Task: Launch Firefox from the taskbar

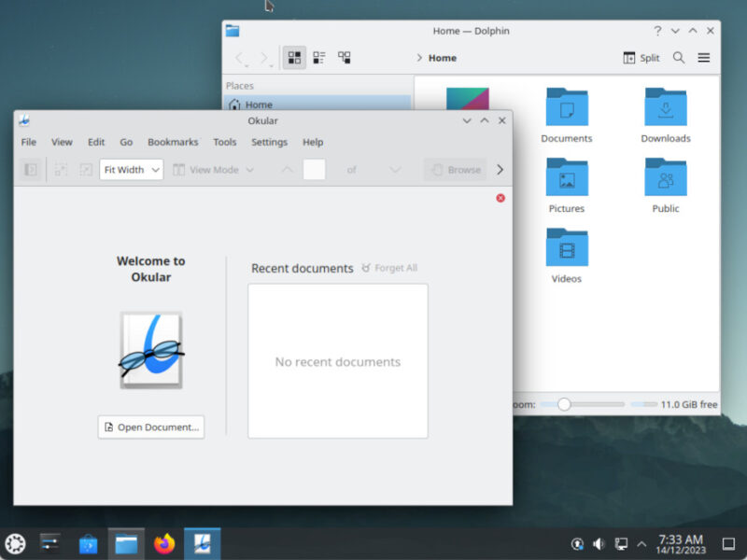Action: click(163, 541)
